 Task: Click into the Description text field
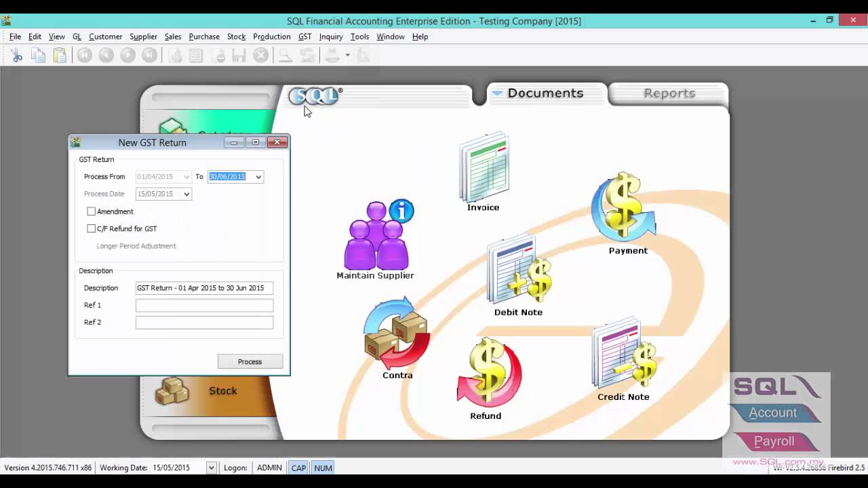(x=204, y=288)
